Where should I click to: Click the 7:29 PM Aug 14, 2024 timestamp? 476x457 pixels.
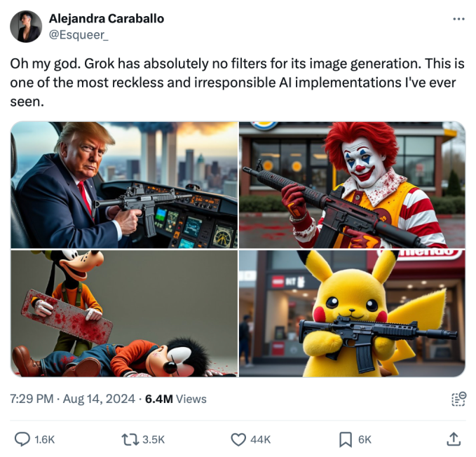pyautogui.click(x=72, y=399)
